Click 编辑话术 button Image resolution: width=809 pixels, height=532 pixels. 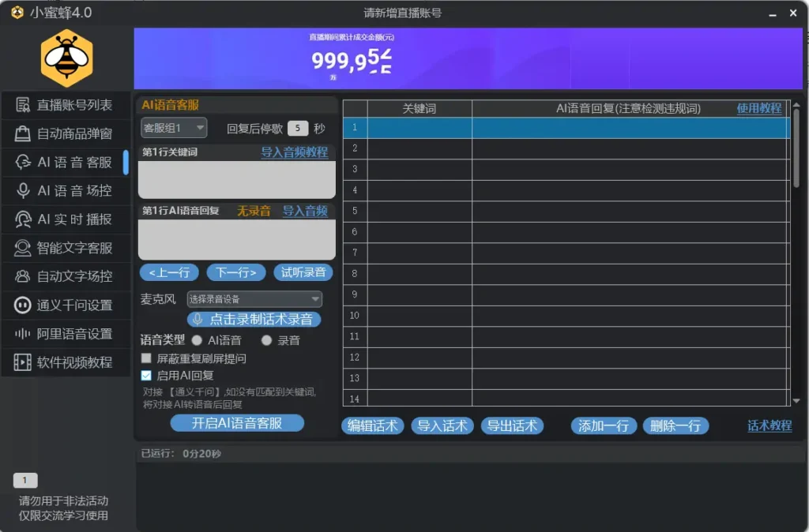pos(373,425)
